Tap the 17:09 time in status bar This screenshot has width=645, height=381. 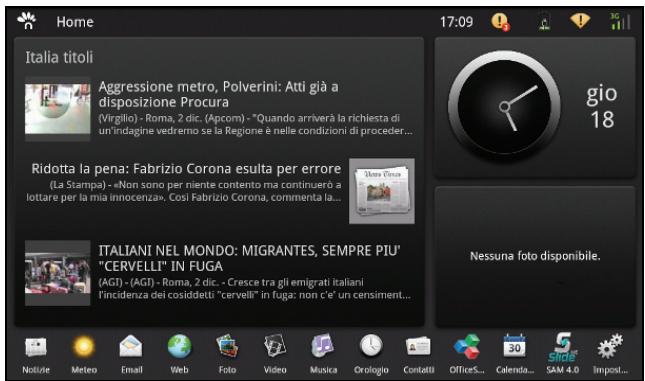click(457, 22)
